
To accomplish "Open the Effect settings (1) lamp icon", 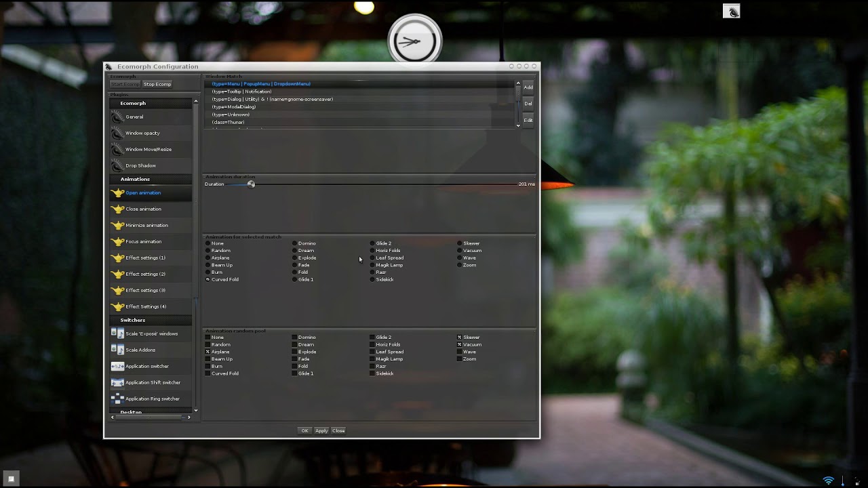I will (x=117, y=258).
